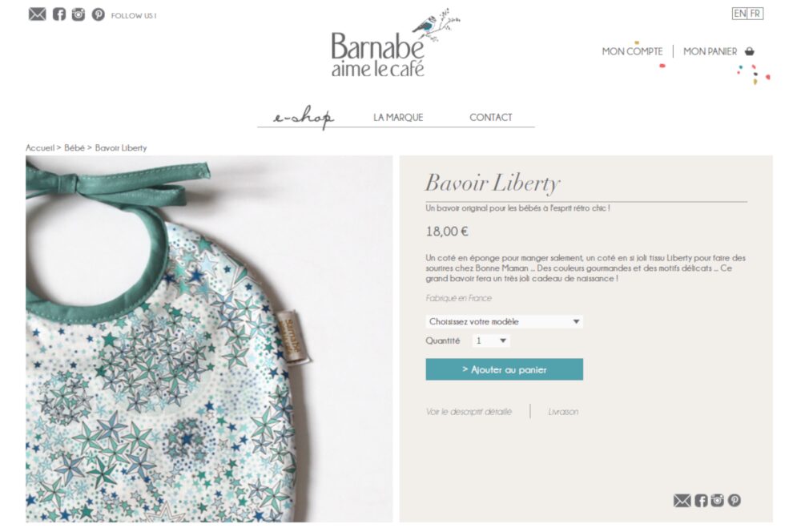This screenshot has height=532, width=801.
Task: Click the email envelope icon in header
Action: pos(37,14)
